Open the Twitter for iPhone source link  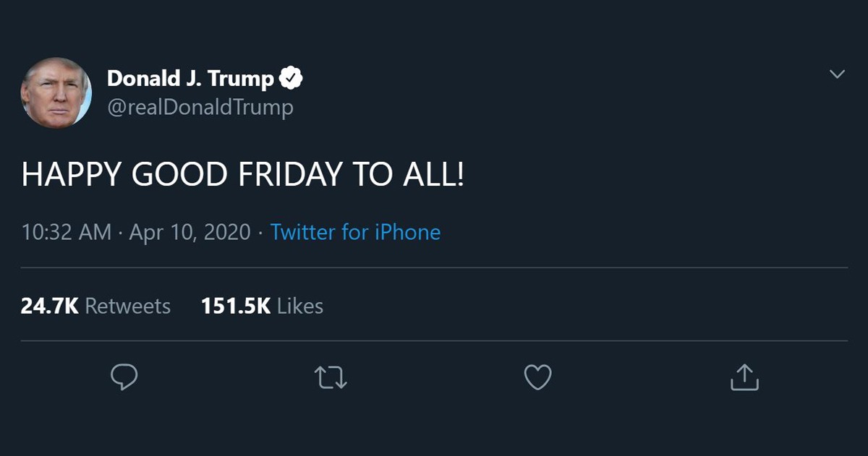(x=355, y=233)
